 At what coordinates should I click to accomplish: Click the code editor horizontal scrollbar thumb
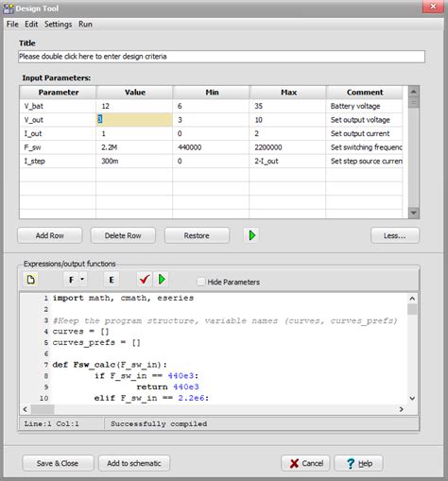pyautogui.click(x=43, y=409)
